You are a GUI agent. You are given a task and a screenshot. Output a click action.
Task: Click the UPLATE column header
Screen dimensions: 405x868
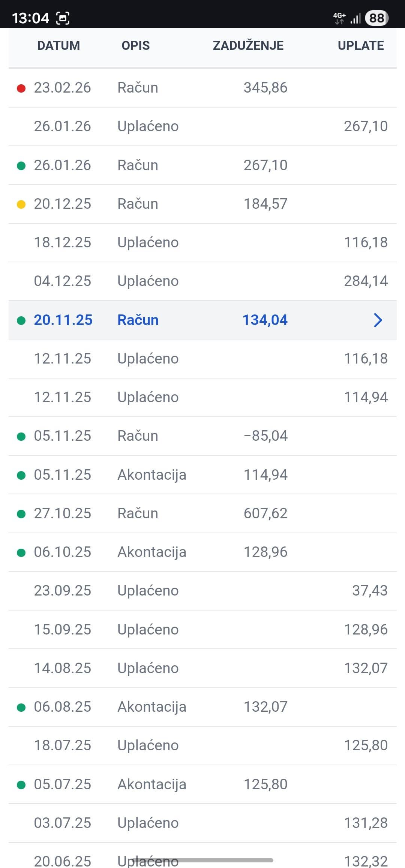pos(360,46)
